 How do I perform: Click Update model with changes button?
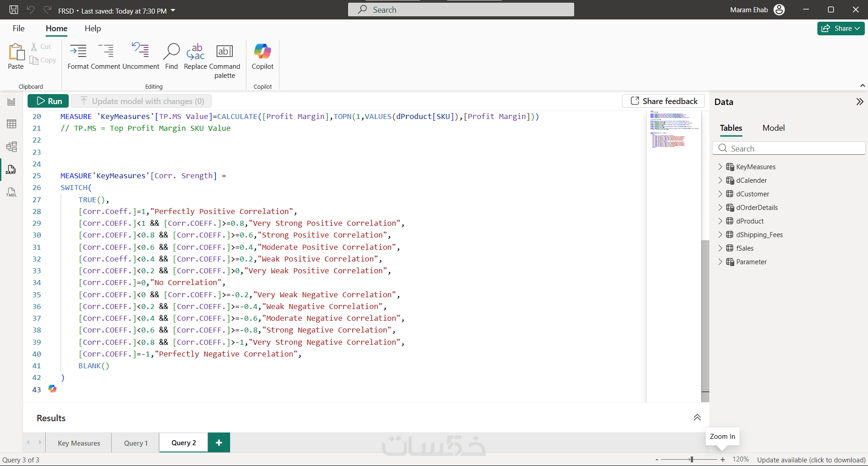[142, 101]
